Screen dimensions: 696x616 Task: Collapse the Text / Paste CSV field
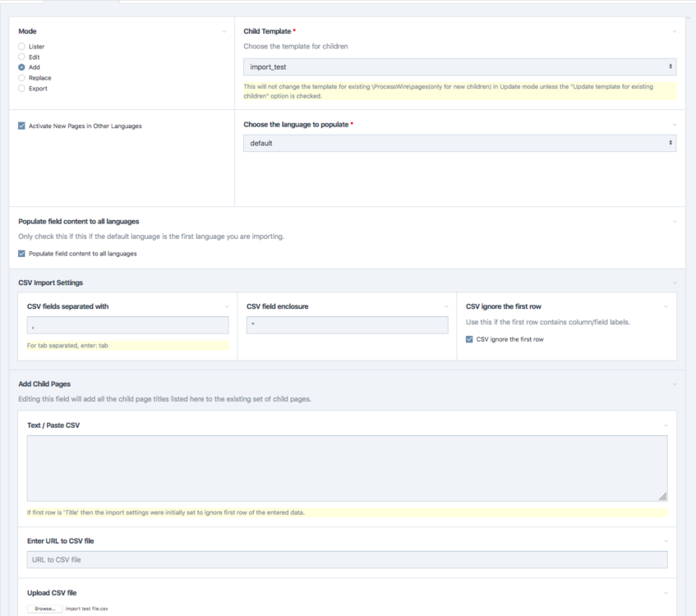pos(666,425)
